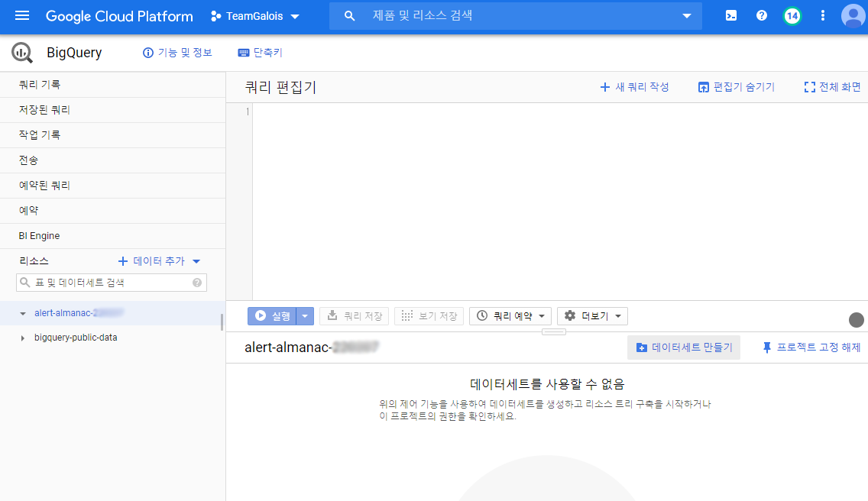Open 기능 및 정보 info link

(x=178, y=53)
